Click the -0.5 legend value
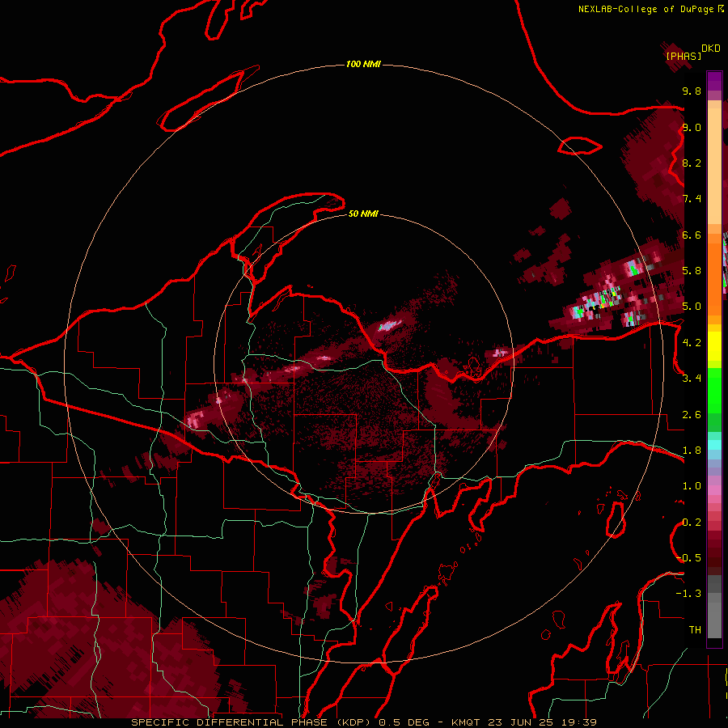 coord(688,558)
